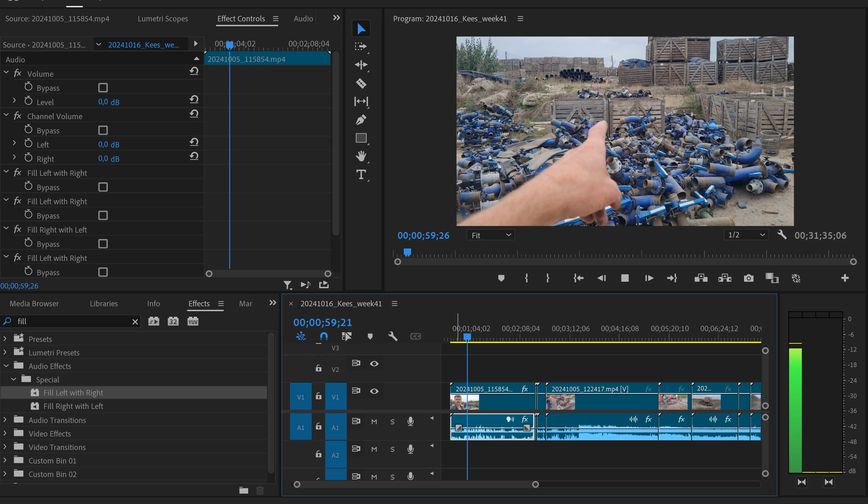Toggle Snap in Timeline magnet icon
The height and width of the screenshot is (504, 868).
click(x=324, y=336)
